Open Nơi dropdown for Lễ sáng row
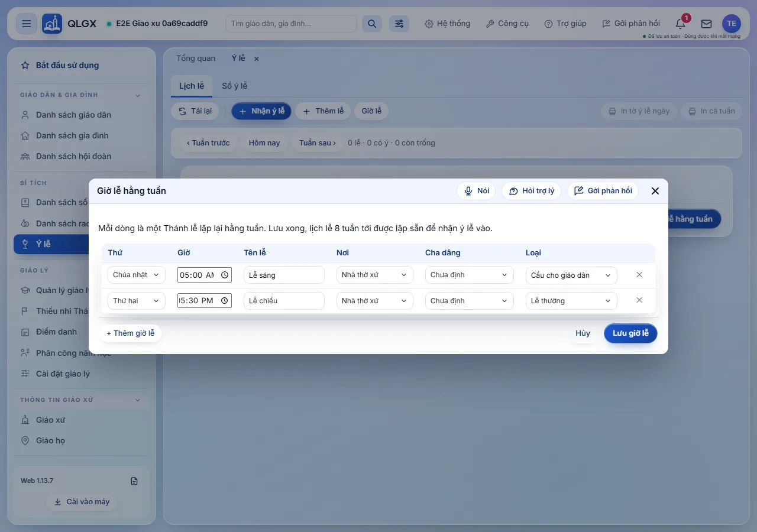 375,275
